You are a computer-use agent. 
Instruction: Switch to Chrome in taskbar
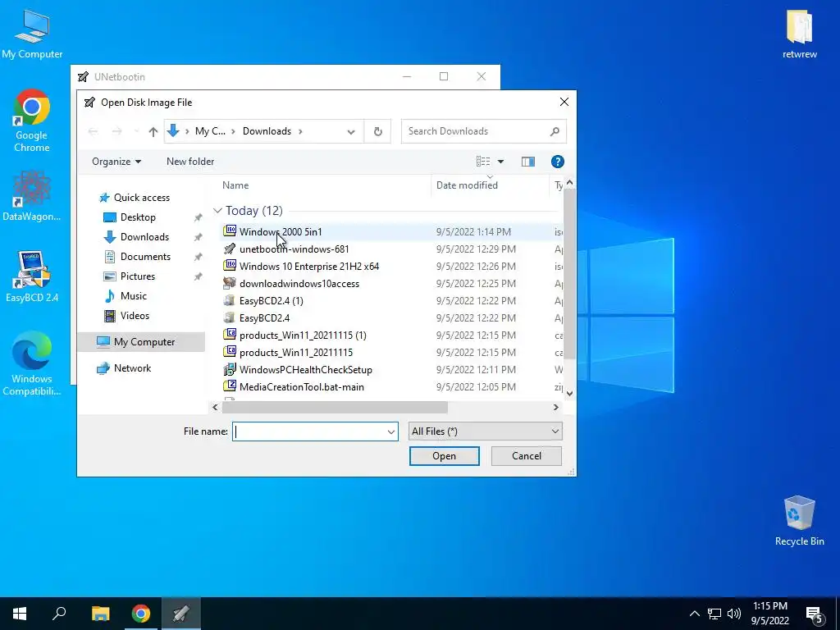(x=140, y=614)
